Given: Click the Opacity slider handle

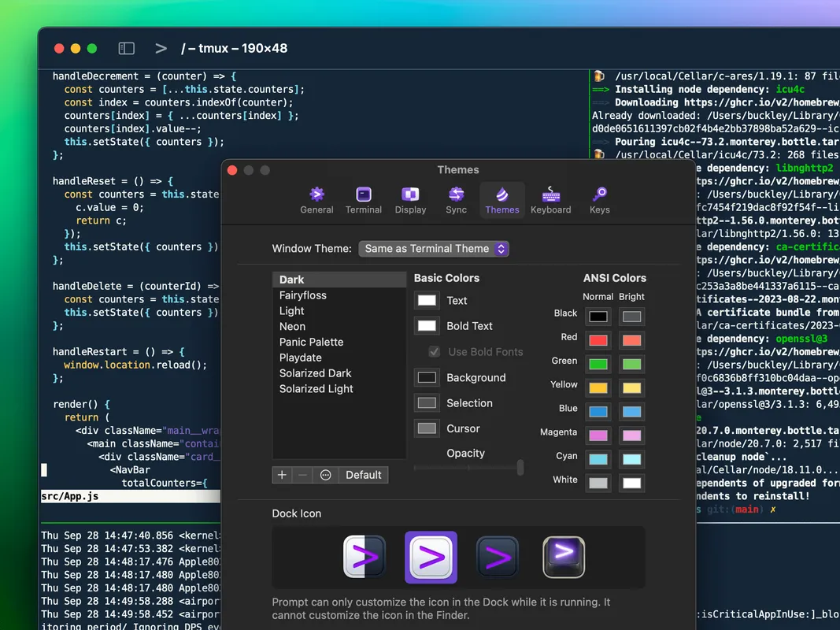Looking at the screenshot, I should tap(520, 468).
